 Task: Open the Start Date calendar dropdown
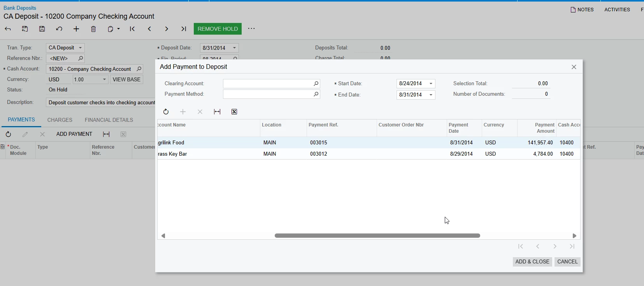coord(431,84)
